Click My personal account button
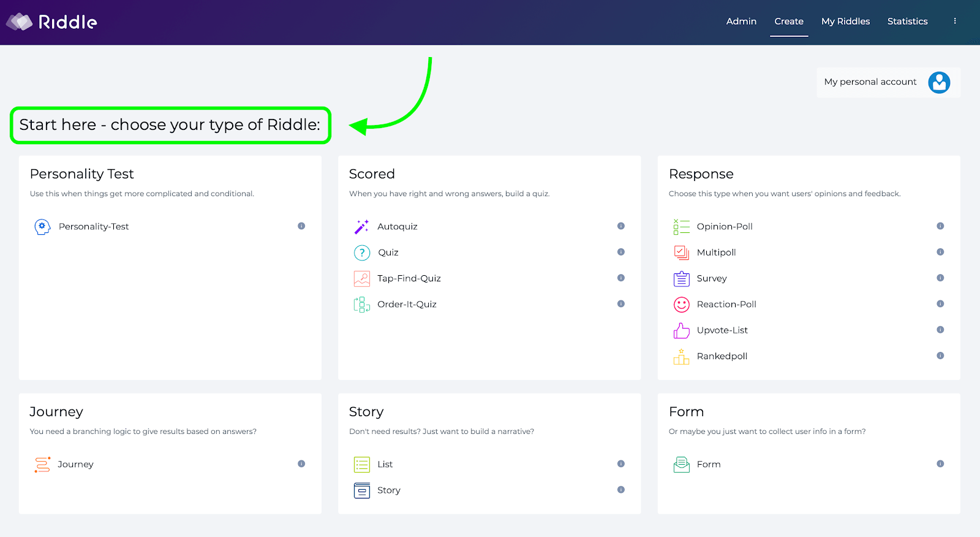Viewport: 980px width, 537px height. 888,82
